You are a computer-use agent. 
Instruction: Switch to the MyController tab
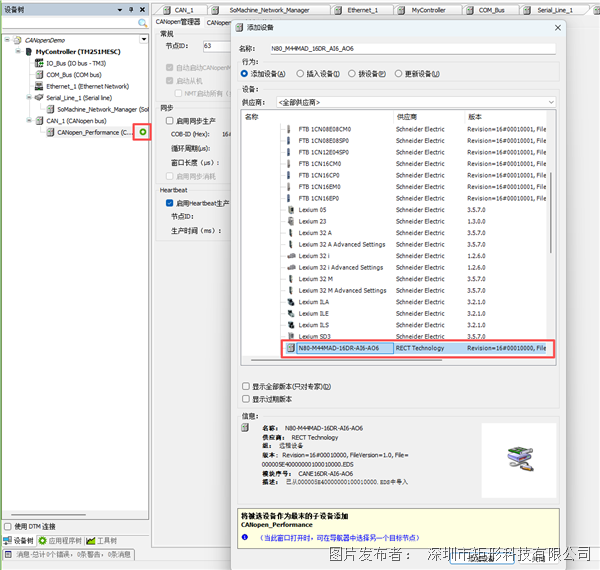click(x=428, y=10)
